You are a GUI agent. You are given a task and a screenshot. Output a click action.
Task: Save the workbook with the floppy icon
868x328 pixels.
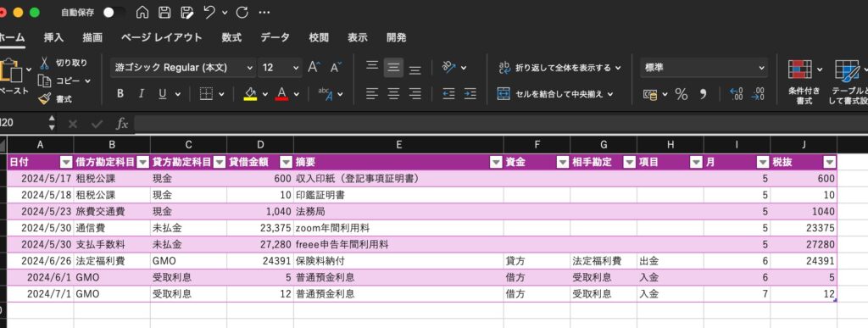click(x=164, y=12)
